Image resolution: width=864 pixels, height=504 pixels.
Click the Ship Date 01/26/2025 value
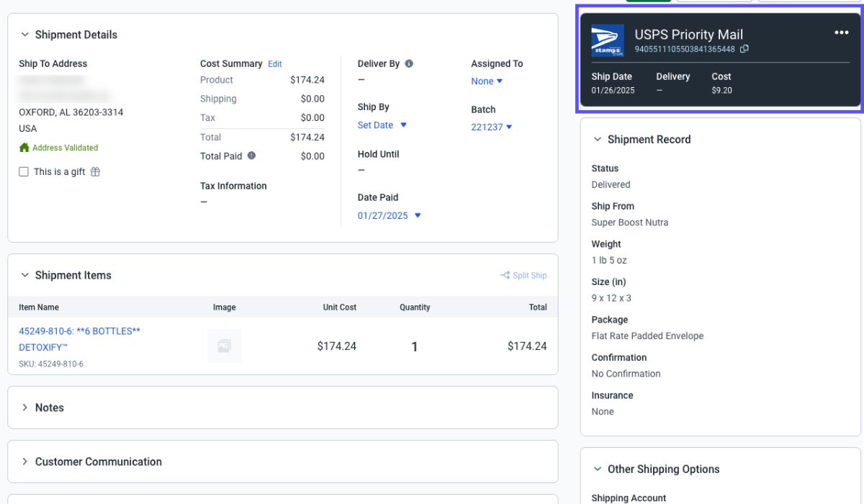click(613, 91)
